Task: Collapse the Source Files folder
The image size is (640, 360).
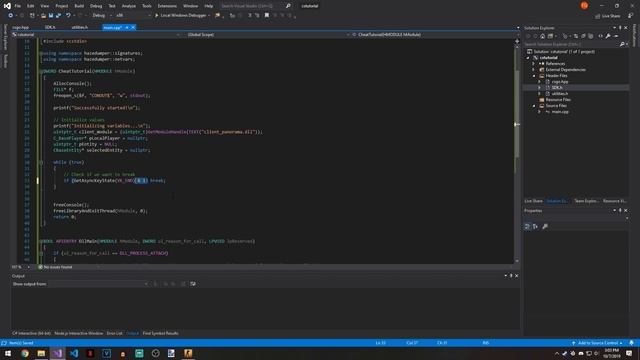Action: pyautogui.click(x=533, y=106)
